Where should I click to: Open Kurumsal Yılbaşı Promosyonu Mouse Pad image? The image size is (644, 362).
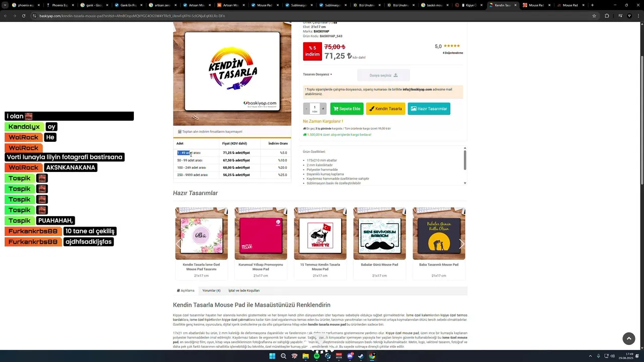[261, 233]
